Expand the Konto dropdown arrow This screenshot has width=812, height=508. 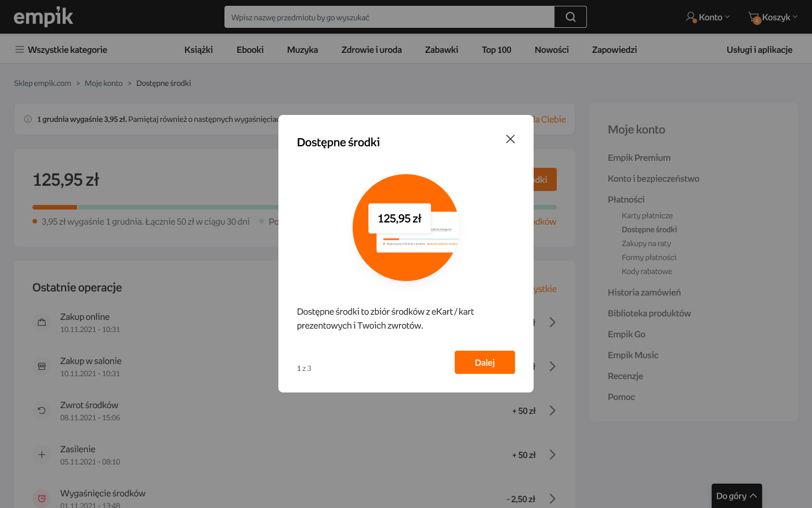[x=727, y=17]
